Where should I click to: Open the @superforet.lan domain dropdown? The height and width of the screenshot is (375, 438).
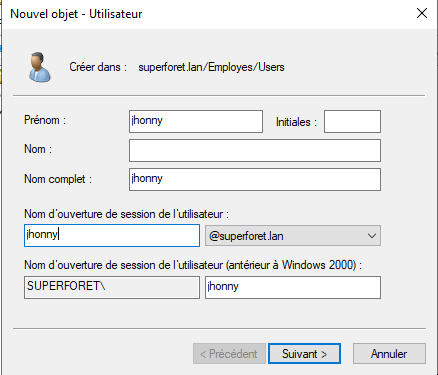pyautogui.click(x=293, y=236)
